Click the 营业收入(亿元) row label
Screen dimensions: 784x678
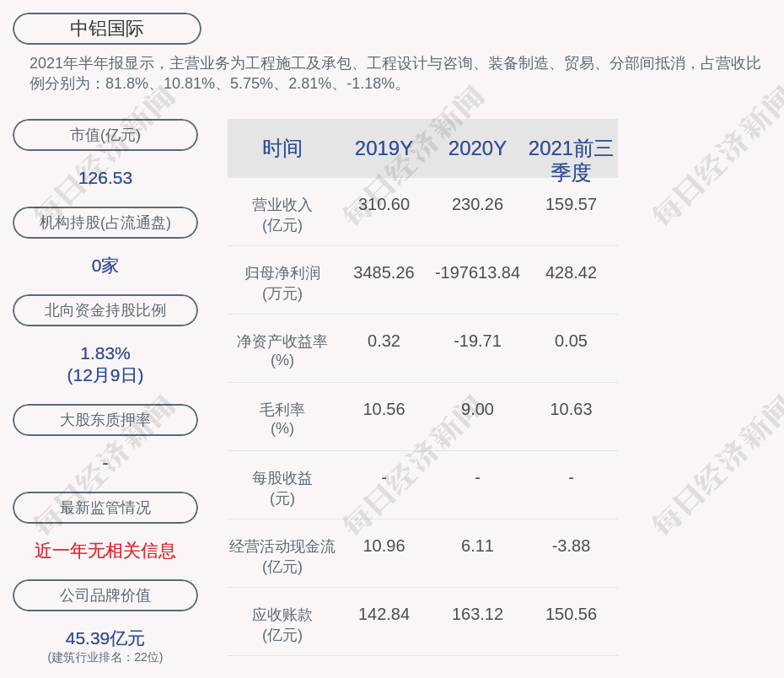(x=282, y=215)
